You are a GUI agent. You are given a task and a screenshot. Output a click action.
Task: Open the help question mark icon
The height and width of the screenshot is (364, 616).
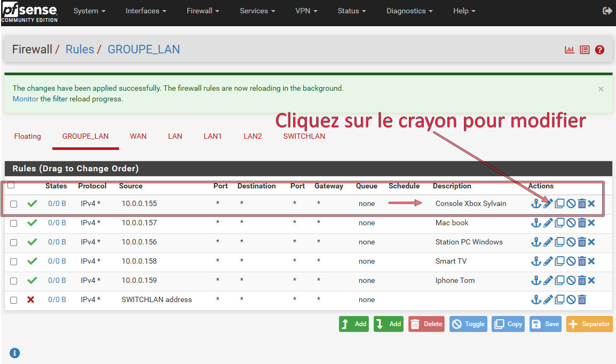(599, 50)
